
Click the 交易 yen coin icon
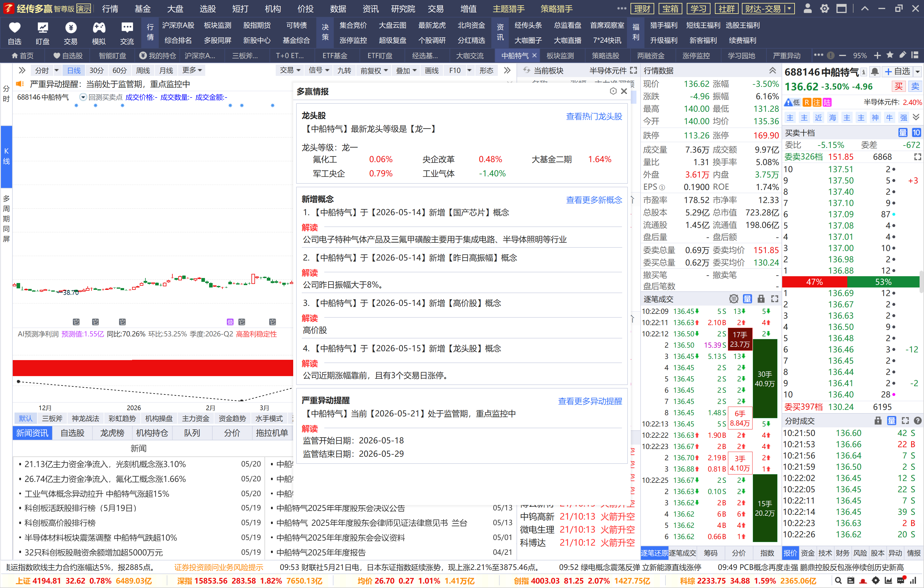[70, 28]
